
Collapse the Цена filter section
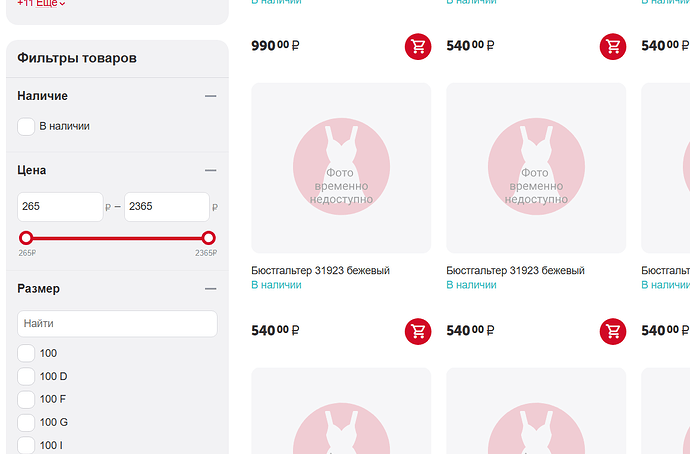pos(210,170)
